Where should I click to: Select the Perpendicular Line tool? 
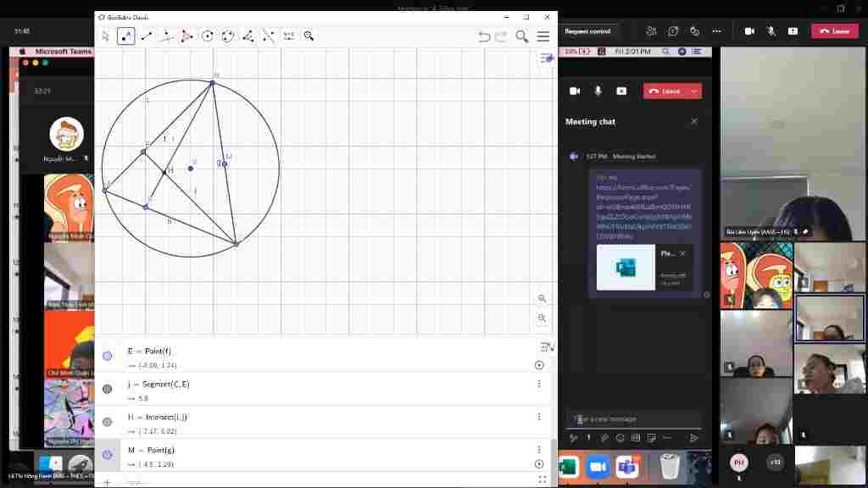pos(166,36)
